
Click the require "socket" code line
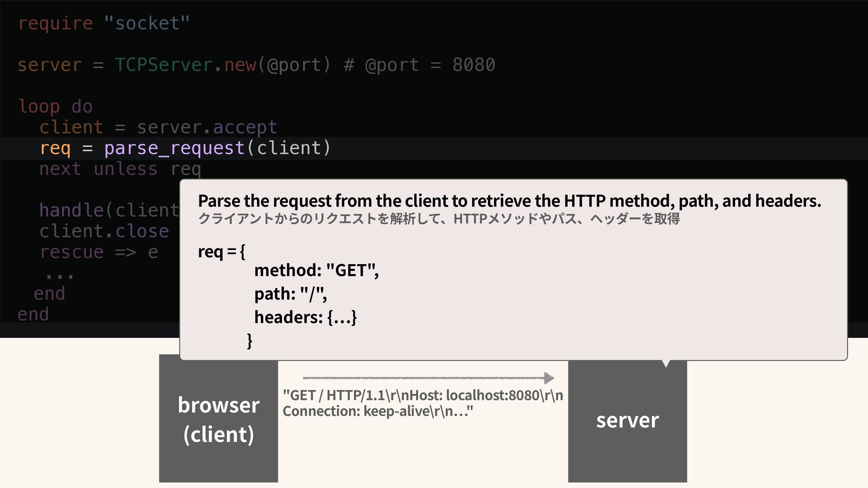coord(104,23)
